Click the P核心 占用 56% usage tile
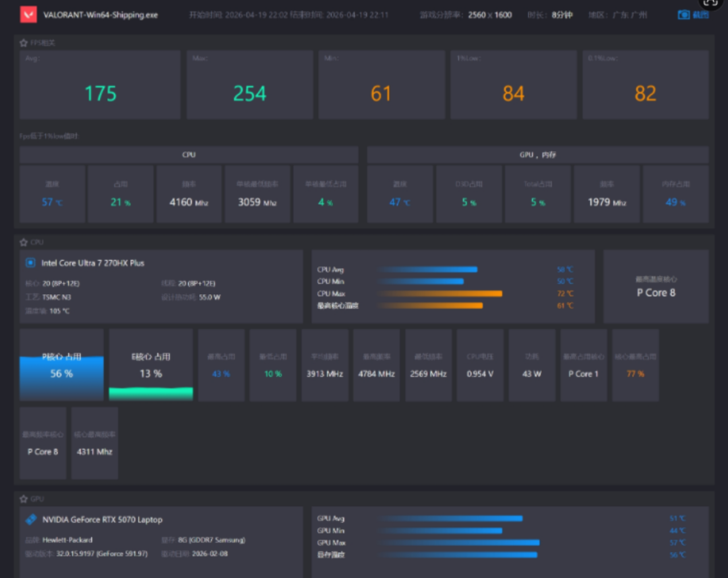 tap(61, 365)
